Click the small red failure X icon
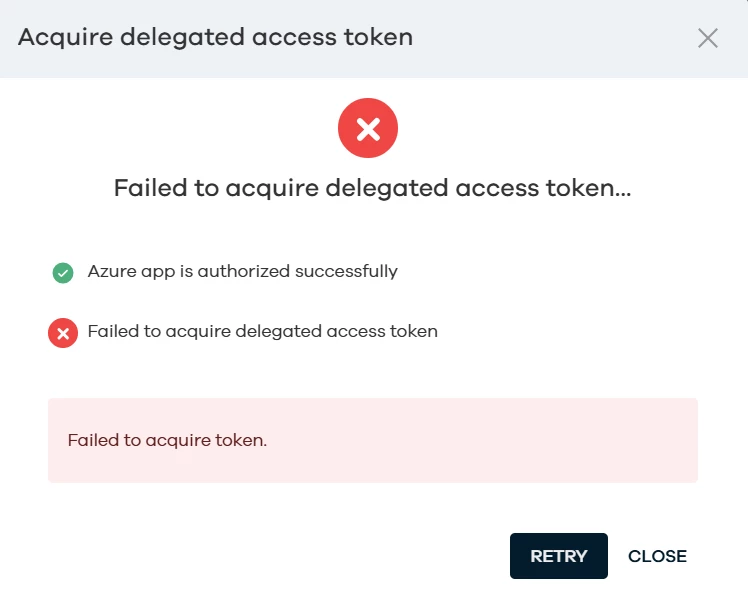 click(x=63, y=333)
